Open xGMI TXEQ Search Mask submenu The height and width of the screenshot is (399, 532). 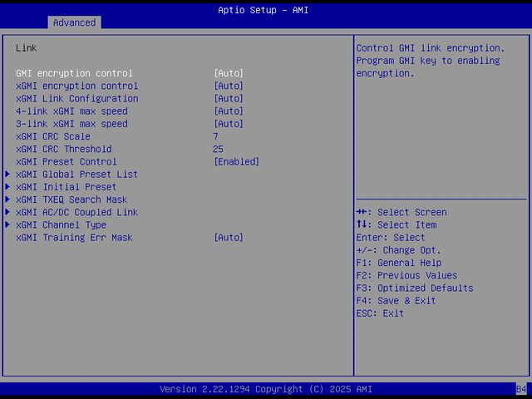click(71, 199)
